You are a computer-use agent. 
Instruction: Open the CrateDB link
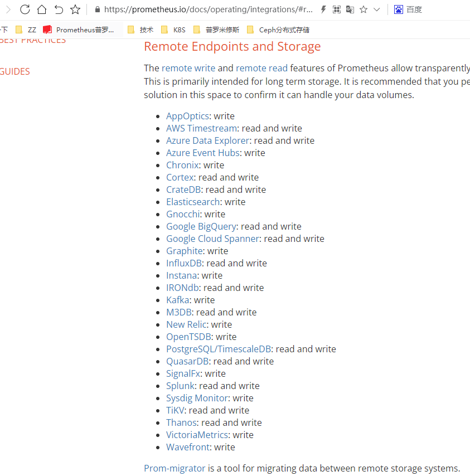183,190
